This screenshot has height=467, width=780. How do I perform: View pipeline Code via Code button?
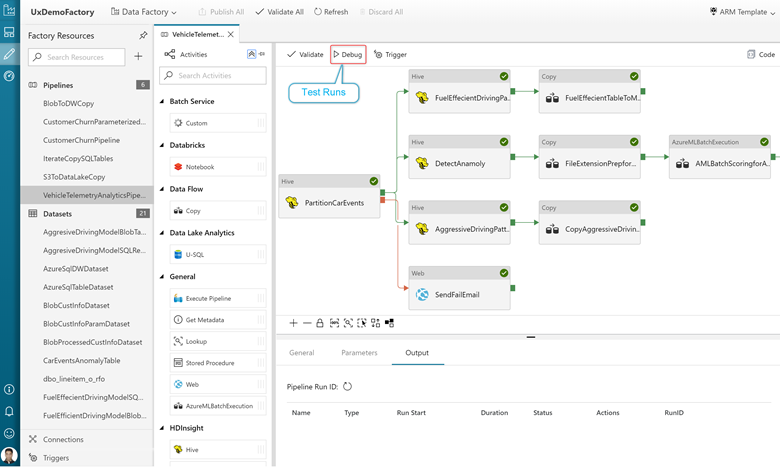[x=761, y=54]
